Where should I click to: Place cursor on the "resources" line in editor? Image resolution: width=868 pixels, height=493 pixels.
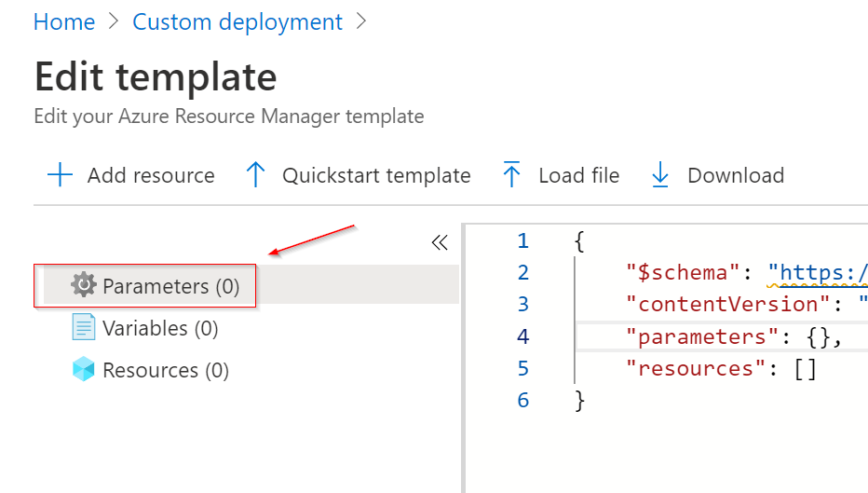(721, 368)
